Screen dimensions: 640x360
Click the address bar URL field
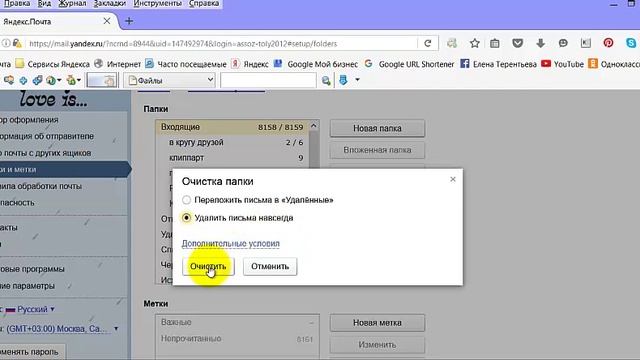pyautogui.click(x=222, y=43)
